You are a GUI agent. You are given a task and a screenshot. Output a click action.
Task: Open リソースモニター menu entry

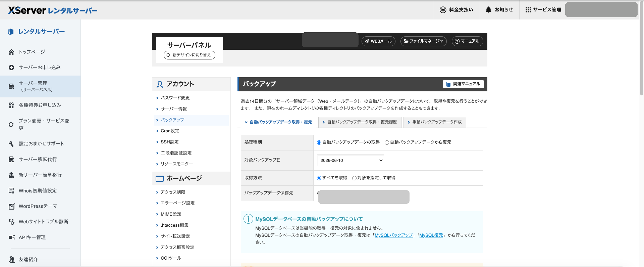pos(177,164)
